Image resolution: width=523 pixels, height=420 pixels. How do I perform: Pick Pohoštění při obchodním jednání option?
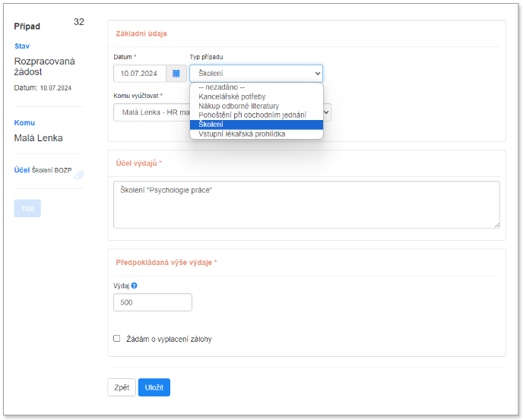pyautogui.click(x=252, y=115)
